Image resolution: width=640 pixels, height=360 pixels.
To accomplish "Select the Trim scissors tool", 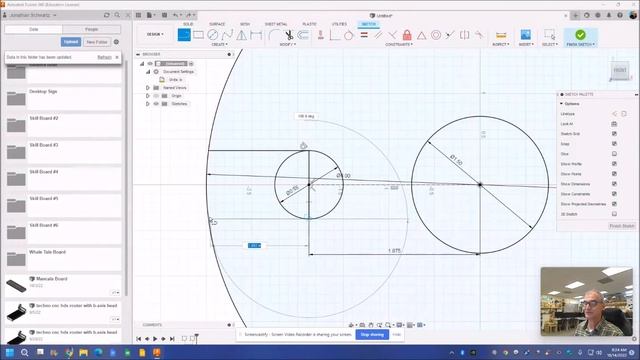I will click(289, 35).
